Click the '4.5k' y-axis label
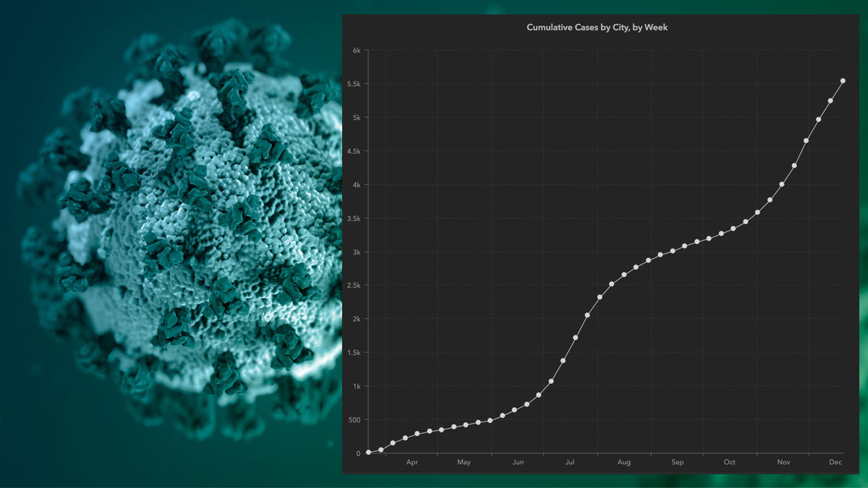This screenshot has width=868, height=488. click(354, 151)
